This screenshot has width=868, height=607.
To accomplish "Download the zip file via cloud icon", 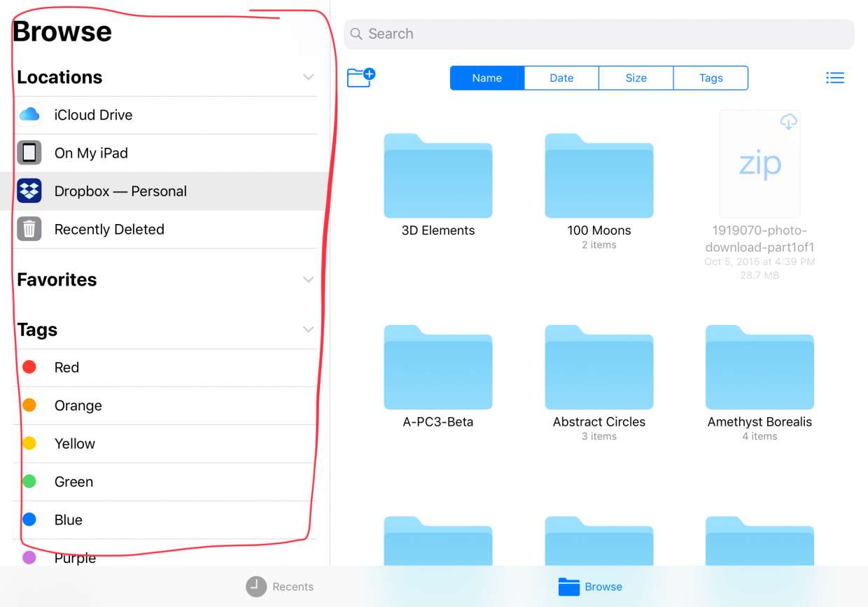I will click(788, 122).
